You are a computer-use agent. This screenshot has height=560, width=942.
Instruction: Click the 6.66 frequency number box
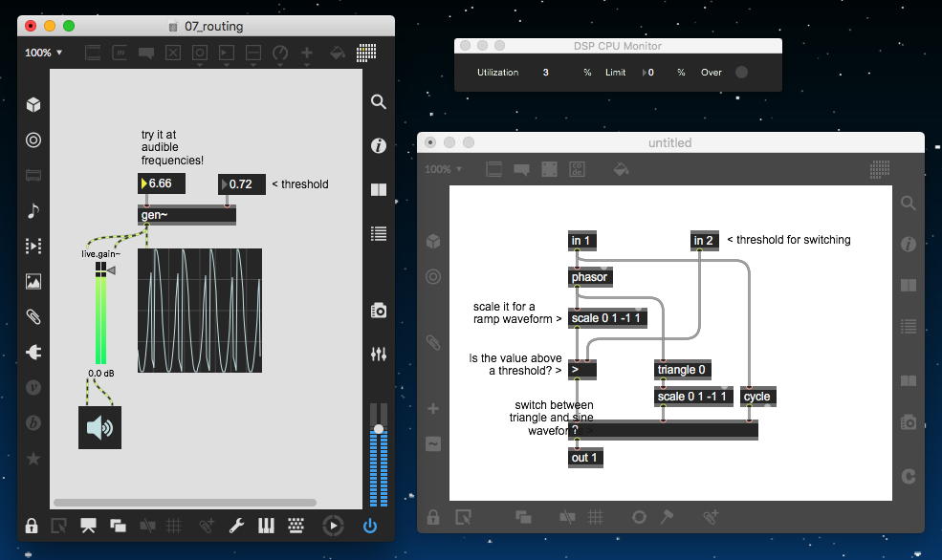pos(161,183)
